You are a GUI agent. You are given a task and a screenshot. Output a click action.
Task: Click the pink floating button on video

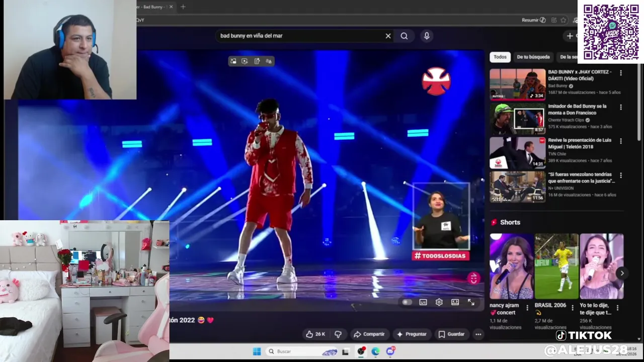point(473,278)
